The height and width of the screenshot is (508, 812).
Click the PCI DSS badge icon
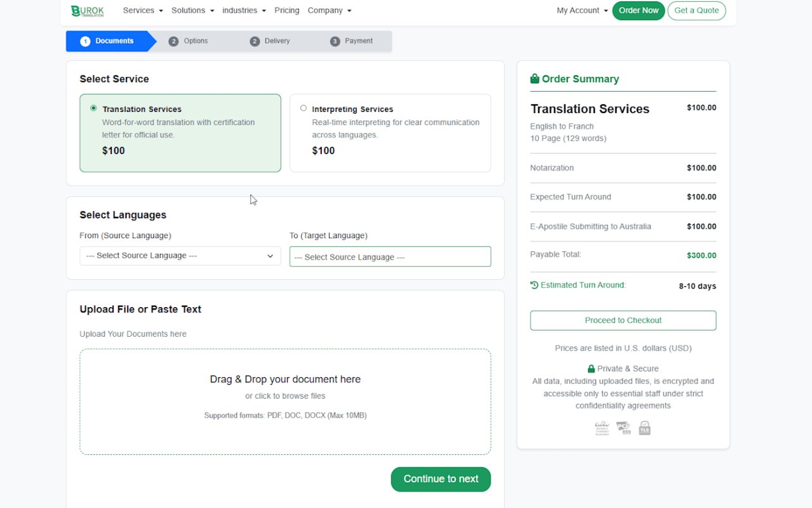[624, 428]
